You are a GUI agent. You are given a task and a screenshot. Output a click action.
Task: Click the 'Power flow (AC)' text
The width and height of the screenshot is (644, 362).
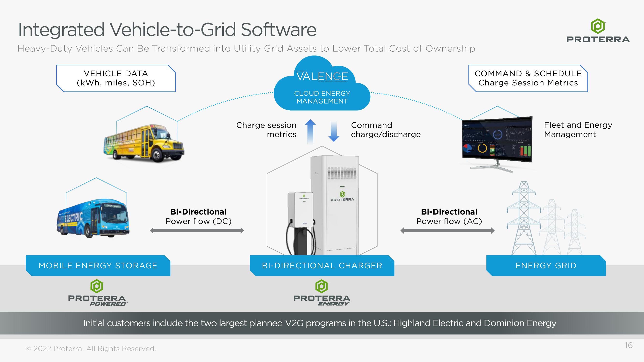tap(449, 221)
